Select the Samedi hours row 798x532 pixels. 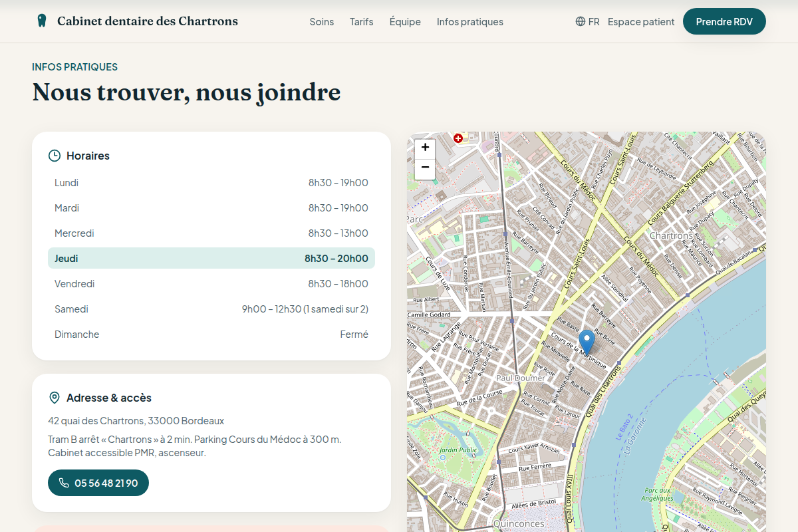pyautogui.click(x=211, y=309)
